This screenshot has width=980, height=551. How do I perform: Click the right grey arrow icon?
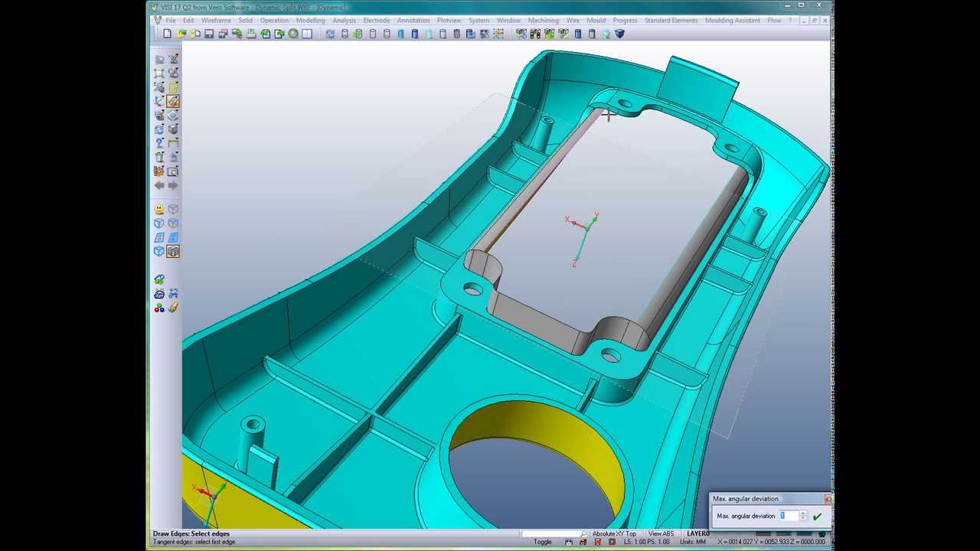click(173, 185)
